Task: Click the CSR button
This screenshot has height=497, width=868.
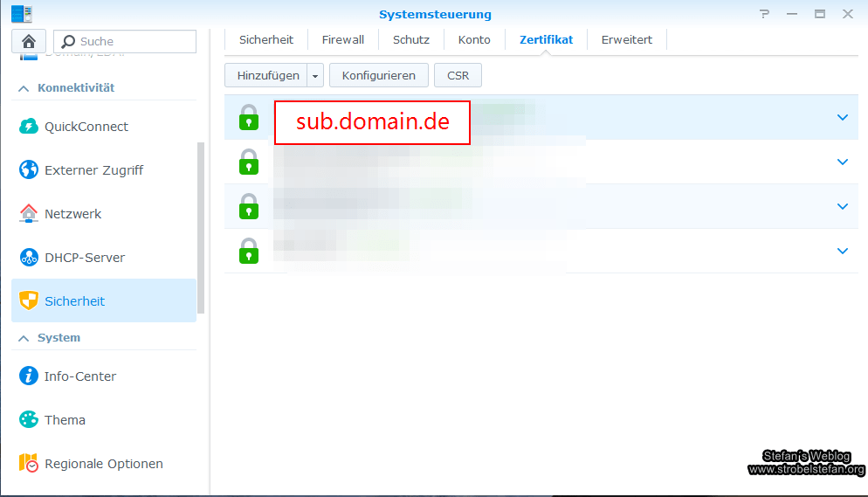Action: coord(458,75)
